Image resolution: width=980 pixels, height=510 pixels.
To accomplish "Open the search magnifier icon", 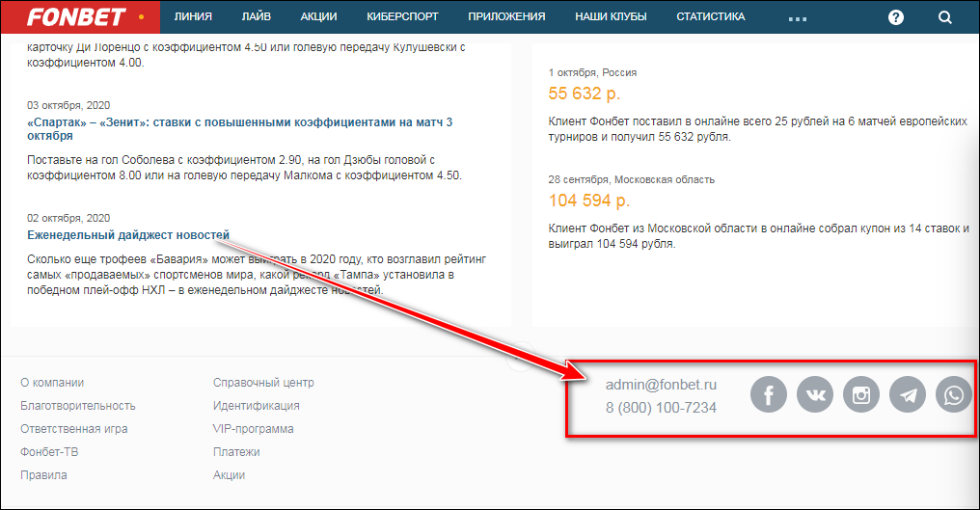I will pos(945,17).
